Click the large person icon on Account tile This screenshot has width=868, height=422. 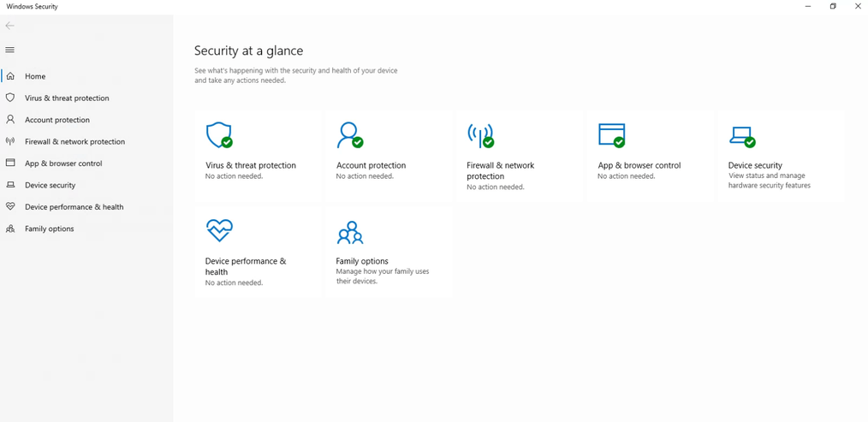(x=350, y=135)
